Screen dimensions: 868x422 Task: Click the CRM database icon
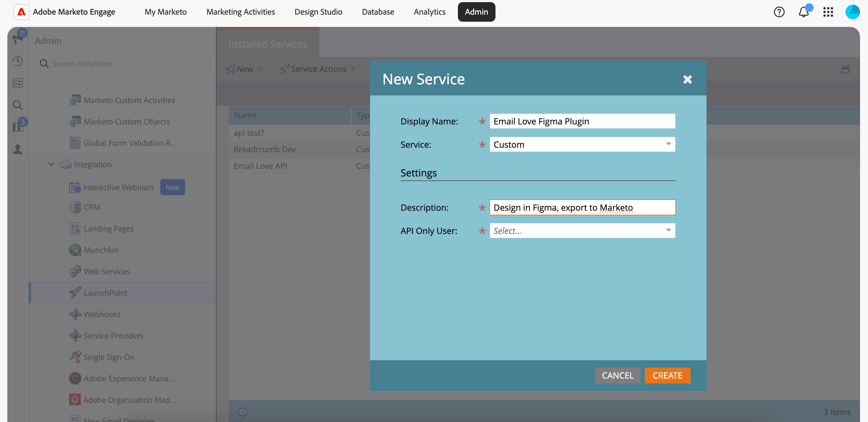[x=75, y=207]
